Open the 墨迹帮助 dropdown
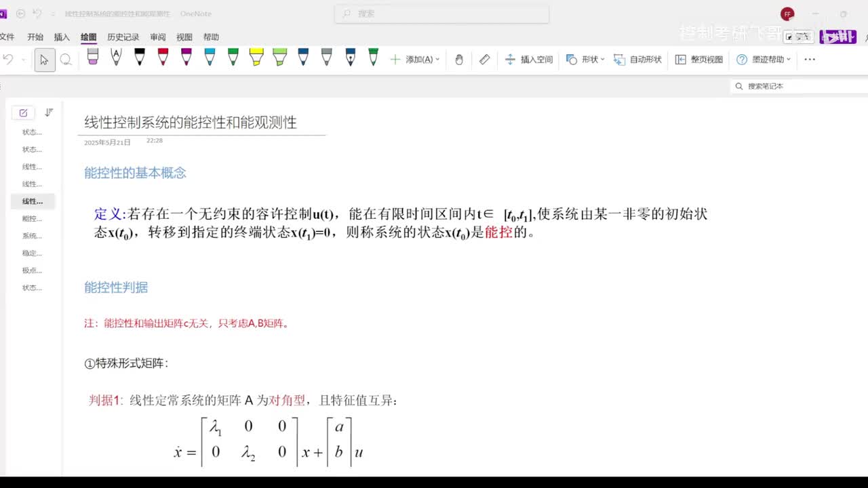Viewport: 868px width, 488px height. pyautogui.click(x=764, y=60)
